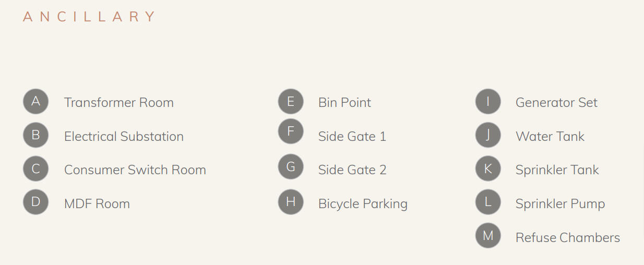Image resolution: width=644 pixels, height=265 pixels.
Task: Select the L circle icon
Action: point(488,202)
